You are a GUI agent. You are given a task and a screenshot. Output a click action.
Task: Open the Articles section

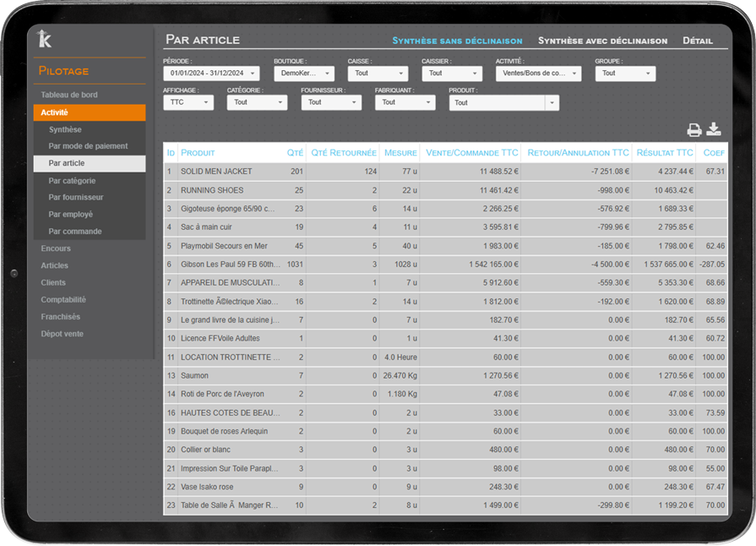[x=54, y=265]
